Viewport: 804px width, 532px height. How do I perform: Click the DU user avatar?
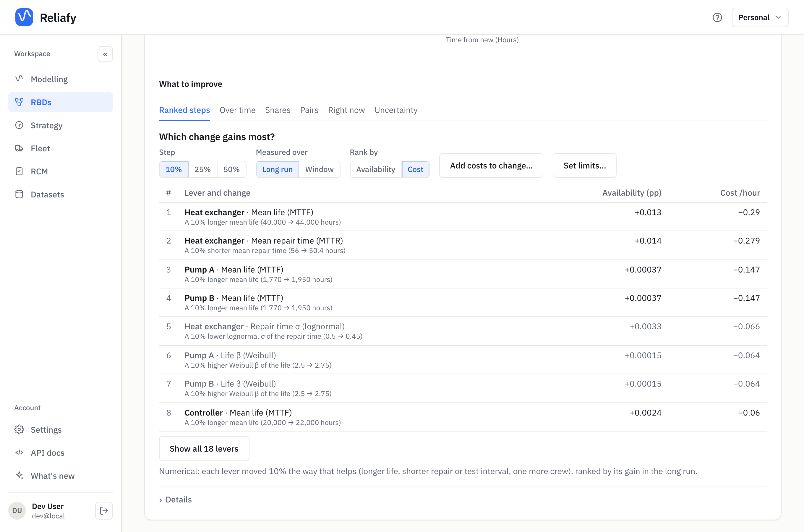(x=17, y=511)
